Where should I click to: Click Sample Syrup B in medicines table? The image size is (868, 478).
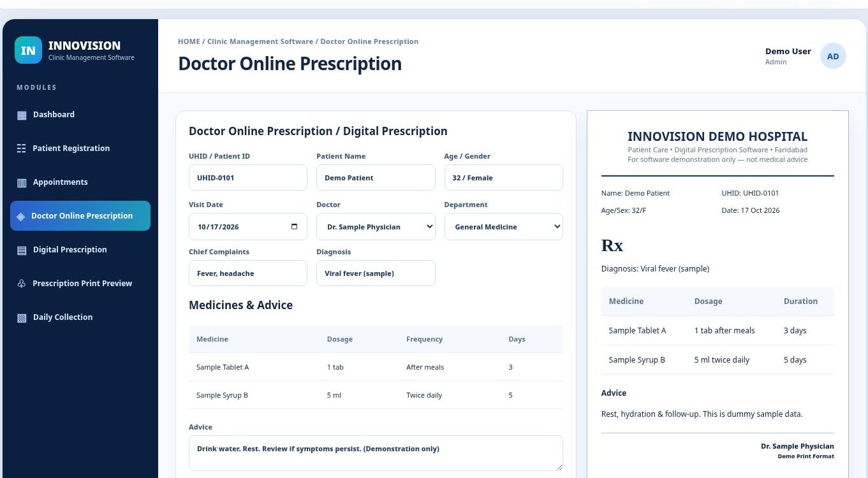[222, 395]
